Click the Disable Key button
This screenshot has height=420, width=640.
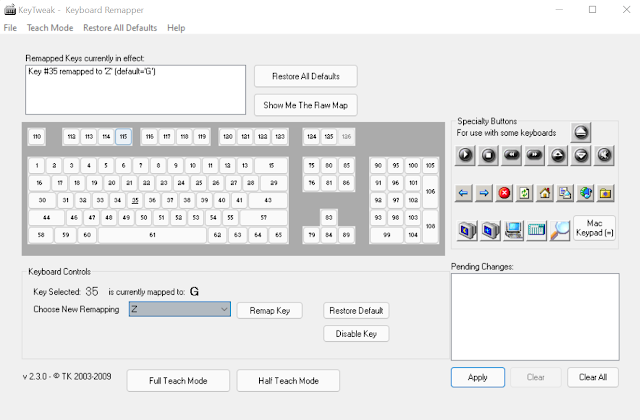(x=356, y=333)
